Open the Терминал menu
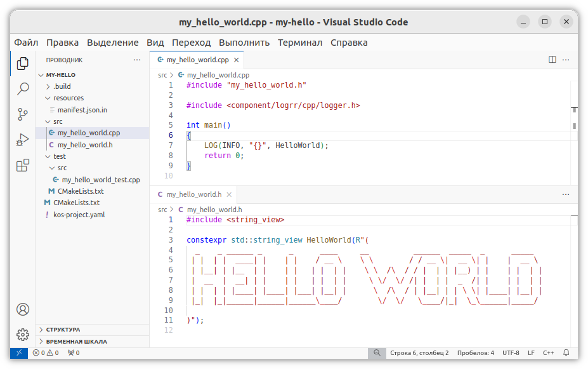 click(300, 43)
